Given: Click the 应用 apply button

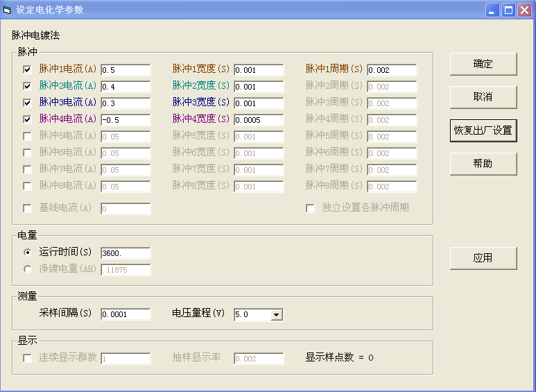Looking at the screenshot, I should tap(483, 258).
